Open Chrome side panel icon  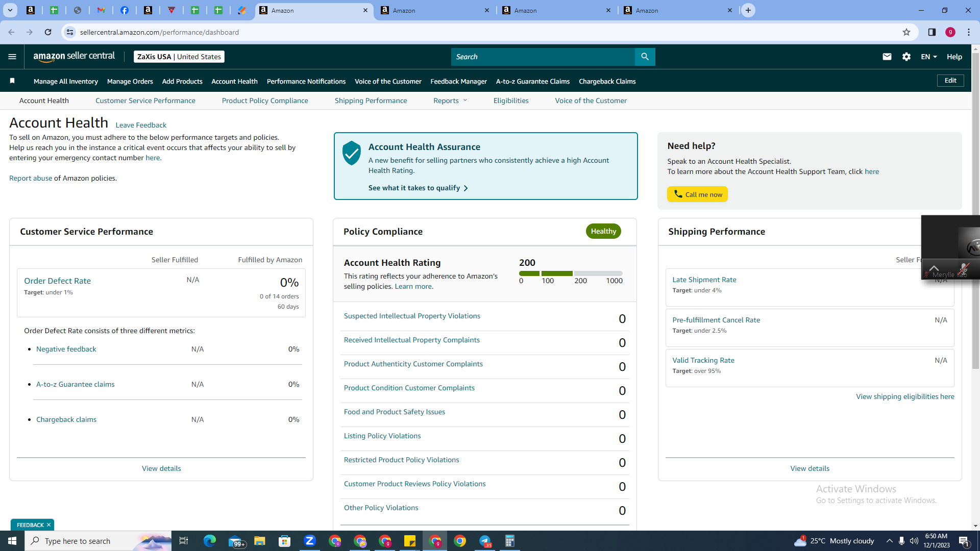(x=932, y=32)
